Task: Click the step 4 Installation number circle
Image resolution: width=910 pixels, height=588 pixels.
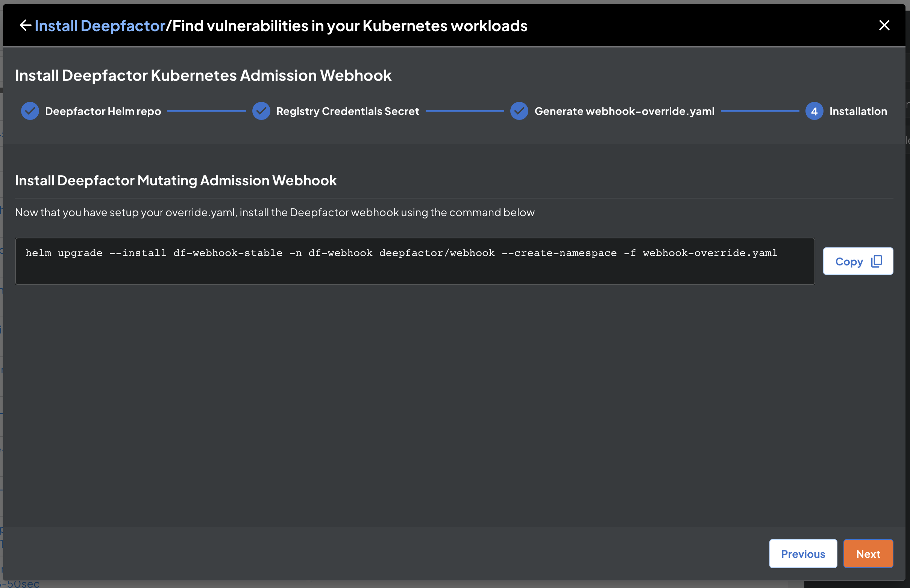Action: coord(814,111)
